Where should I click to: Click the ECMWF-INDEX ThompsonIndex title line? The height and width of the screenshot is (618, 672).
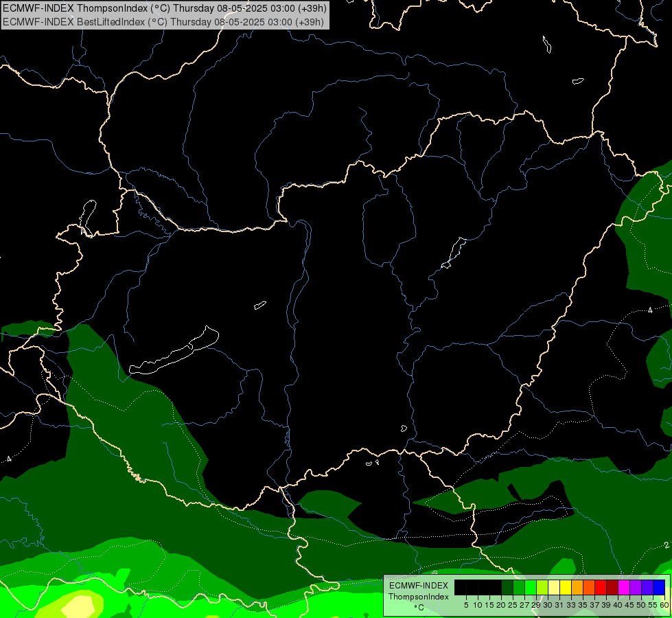point(165,8)
